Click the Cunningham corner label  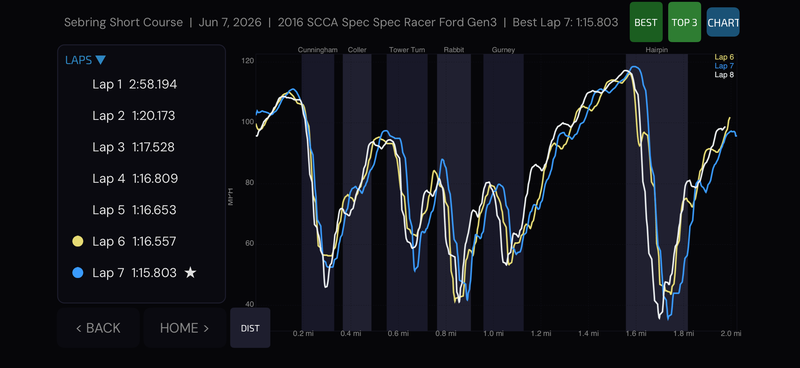coord(318,50)
